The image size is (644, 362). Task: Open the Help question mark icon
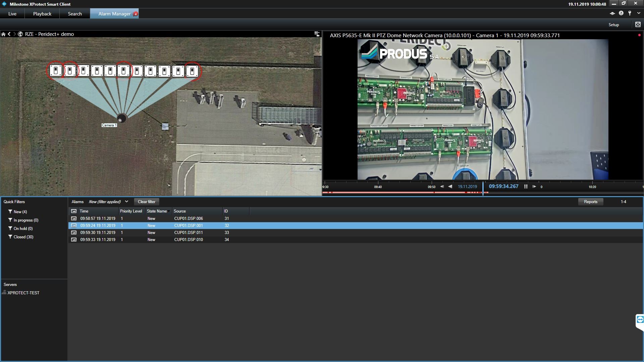621,13
